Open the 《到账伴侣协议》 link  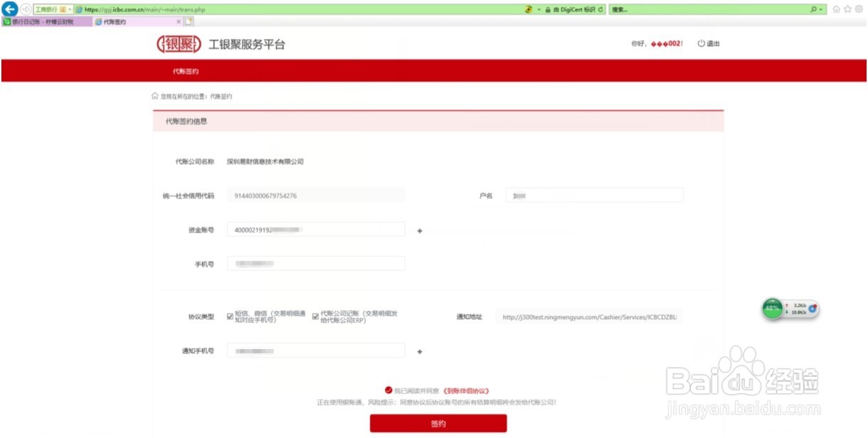465,391
